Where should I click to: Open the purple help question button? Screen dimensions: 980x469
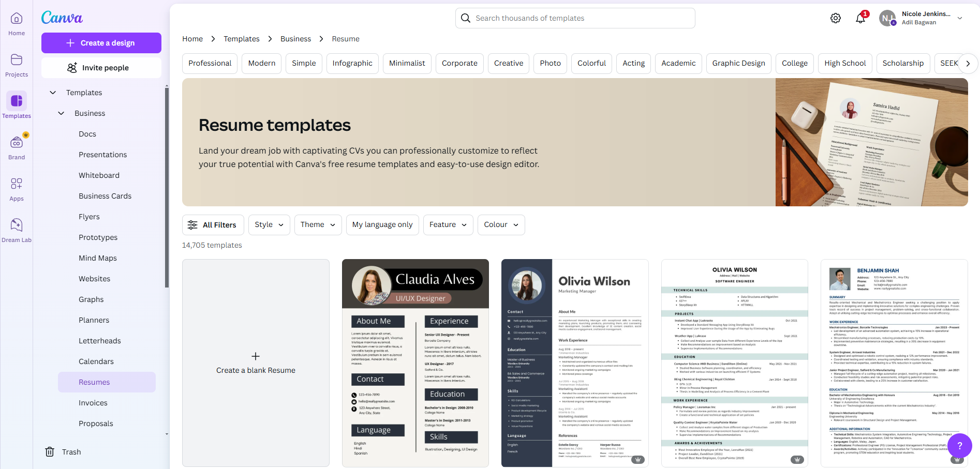(960, 446)
